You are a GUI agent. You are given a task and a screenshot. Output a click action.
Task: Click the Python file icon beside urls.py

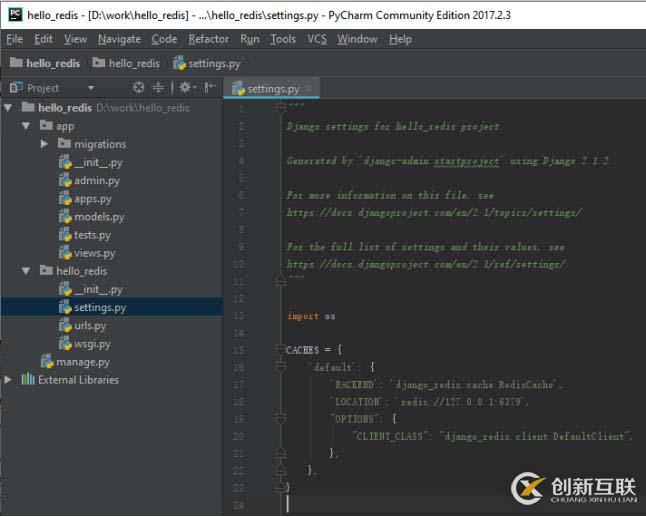pos(65,325)
